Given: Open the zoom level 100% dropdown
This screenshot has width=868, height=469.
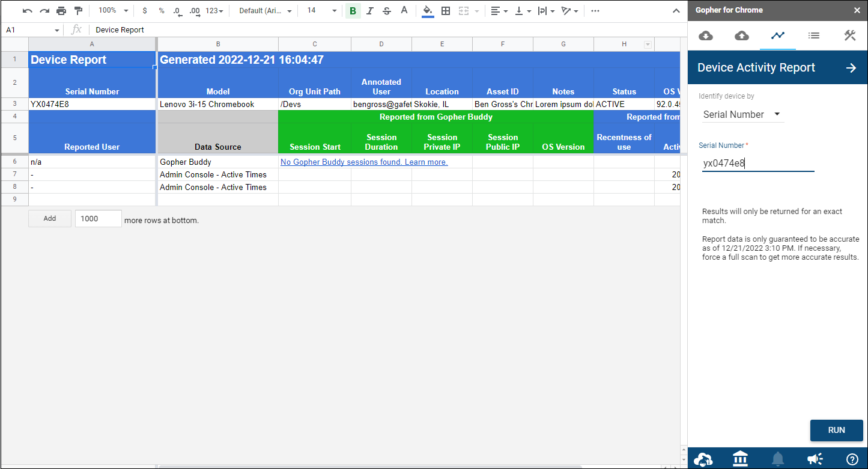Looking at the screenshot, I should (113, 11).
